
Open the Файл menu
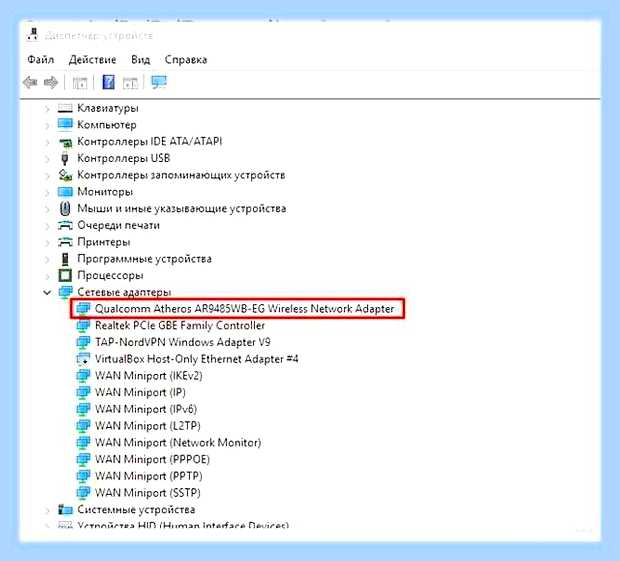[41, 59]
